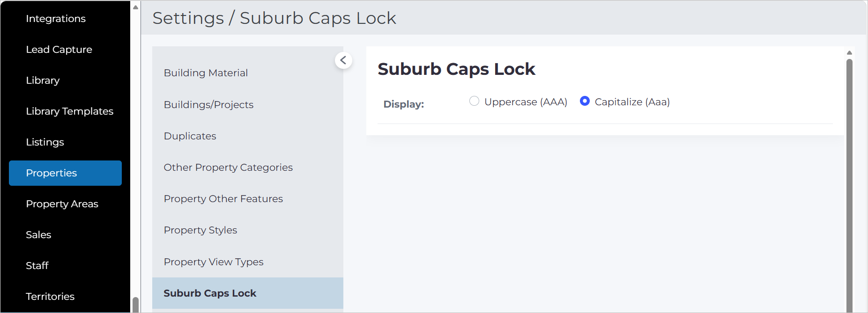Select Properties in the sidebar
This screenshot has height=313, width=868.
[65, 173]
